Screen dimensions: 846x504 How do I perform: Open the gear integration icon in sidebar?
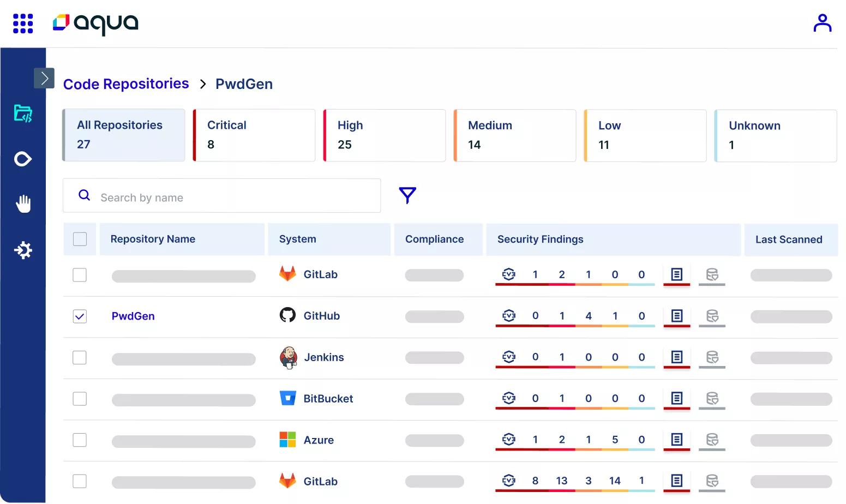23,250
